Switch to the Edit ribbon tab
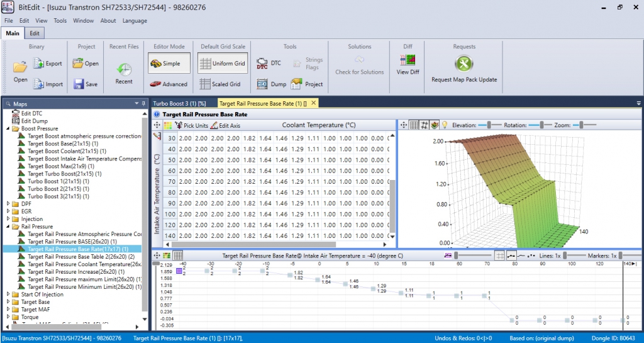 [x=35, y=33]
